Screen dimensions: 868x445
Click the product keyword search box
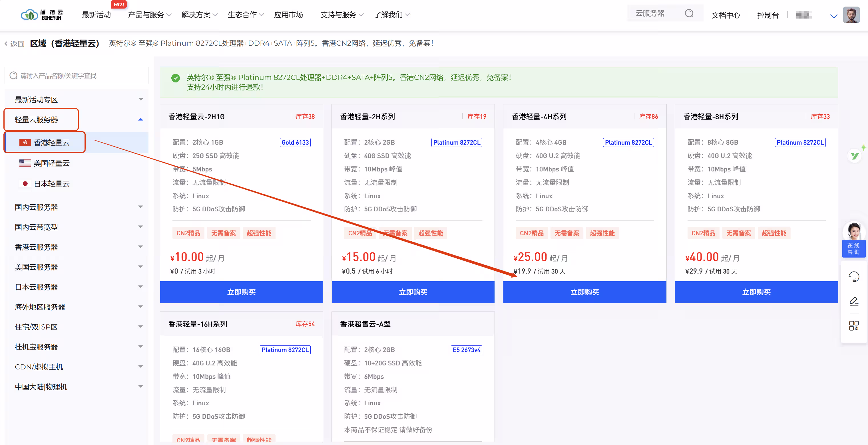click(x=77, y=75)
